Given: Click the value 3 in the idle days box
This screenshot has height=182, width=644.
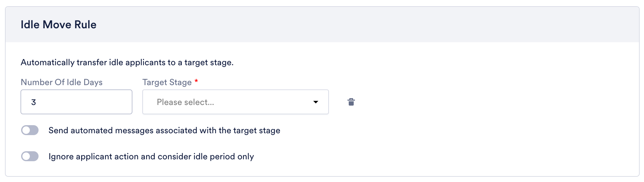Looking at the screenshot, I should pyautogui.click(x=34, y=102).
